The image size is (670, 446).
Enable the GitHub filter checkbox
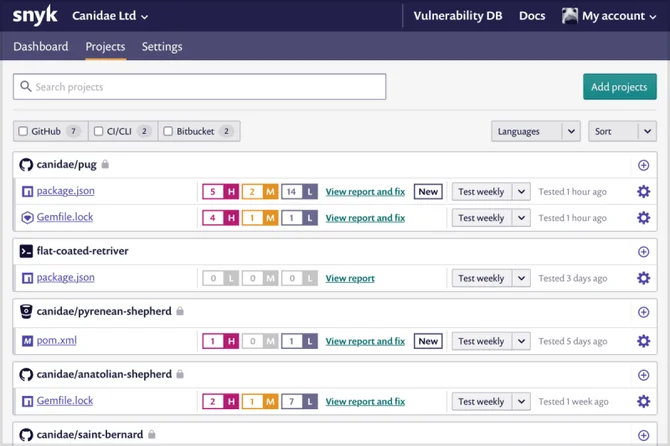(23, 131)
